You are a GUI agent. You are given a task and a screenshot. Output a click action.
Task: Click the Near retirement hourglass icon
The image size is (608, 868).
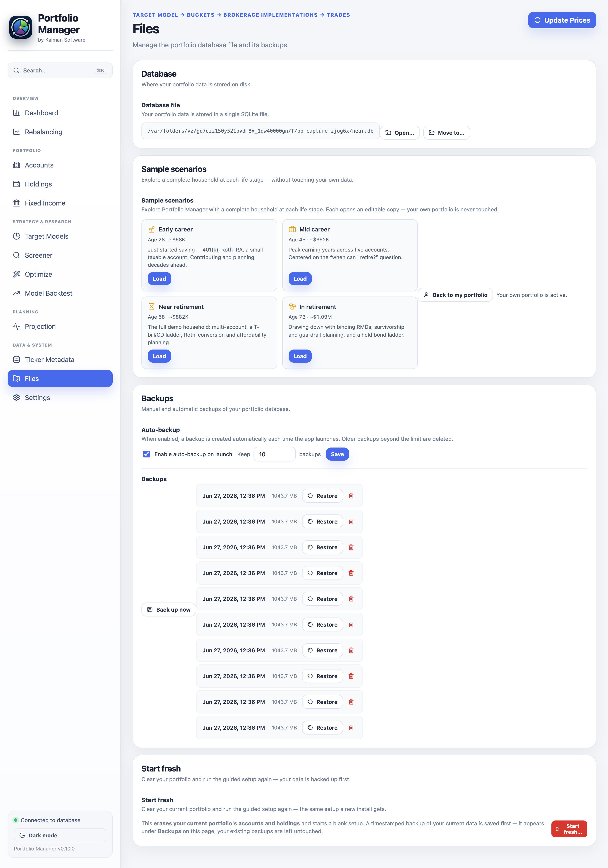[x=152, y=307]
